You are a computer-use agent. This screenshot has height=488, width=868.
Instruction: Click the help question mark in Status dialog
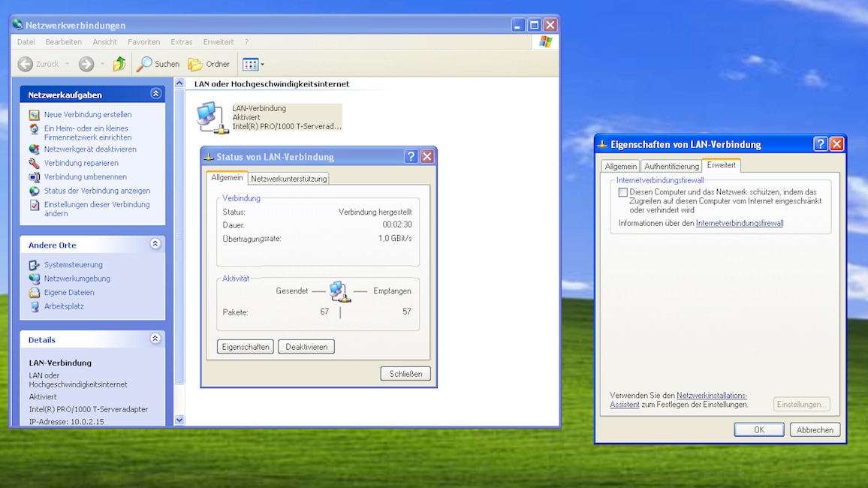coord(411,157)
